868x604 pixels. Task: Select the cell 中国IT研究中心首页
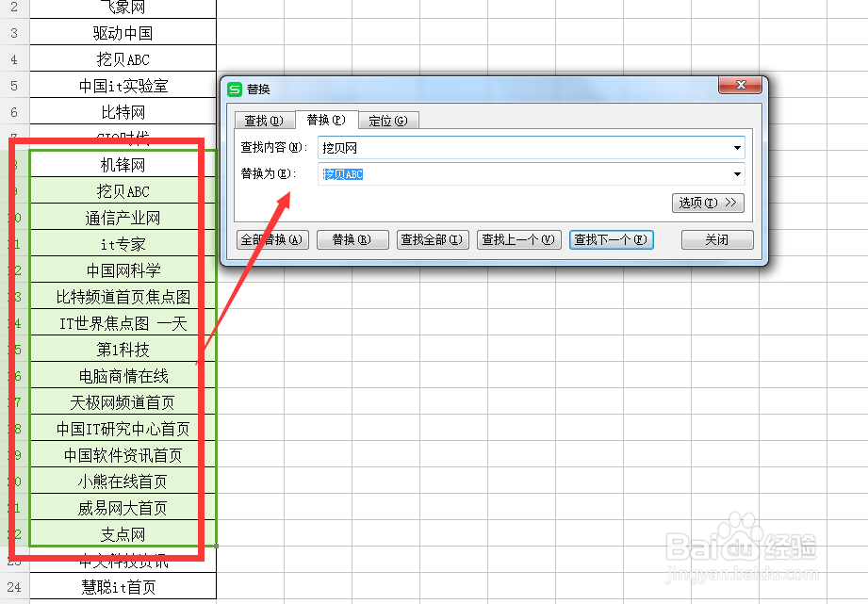123,429
